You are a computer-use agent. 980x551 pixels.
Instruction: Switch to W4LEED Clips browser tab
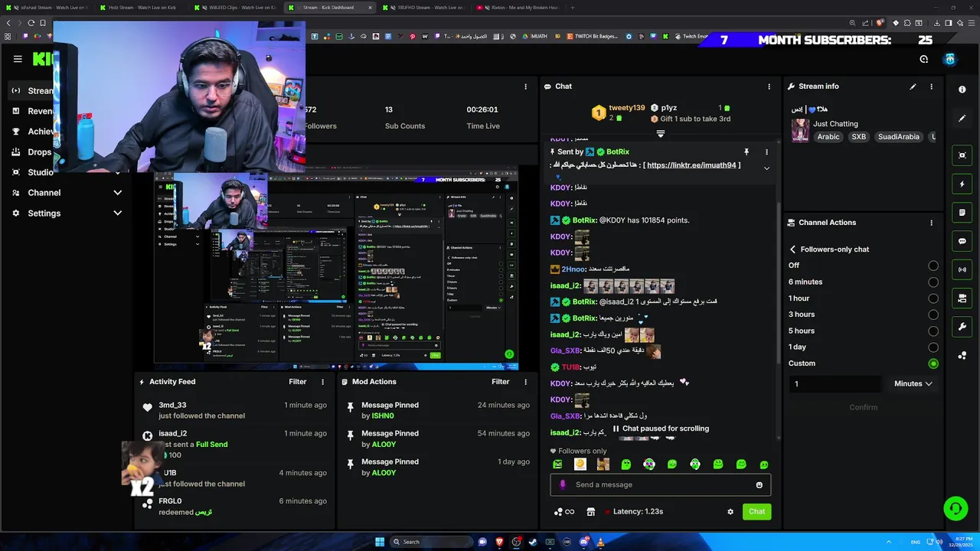pyautogui.click(x=236, y=8)
